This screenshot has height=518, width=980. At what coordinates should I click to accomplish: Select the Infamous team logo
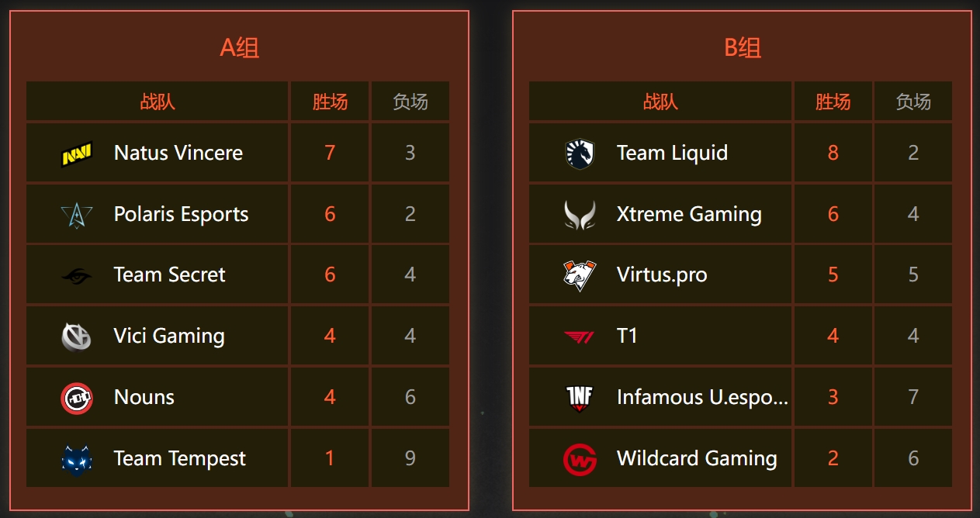(x=580, y=398)
